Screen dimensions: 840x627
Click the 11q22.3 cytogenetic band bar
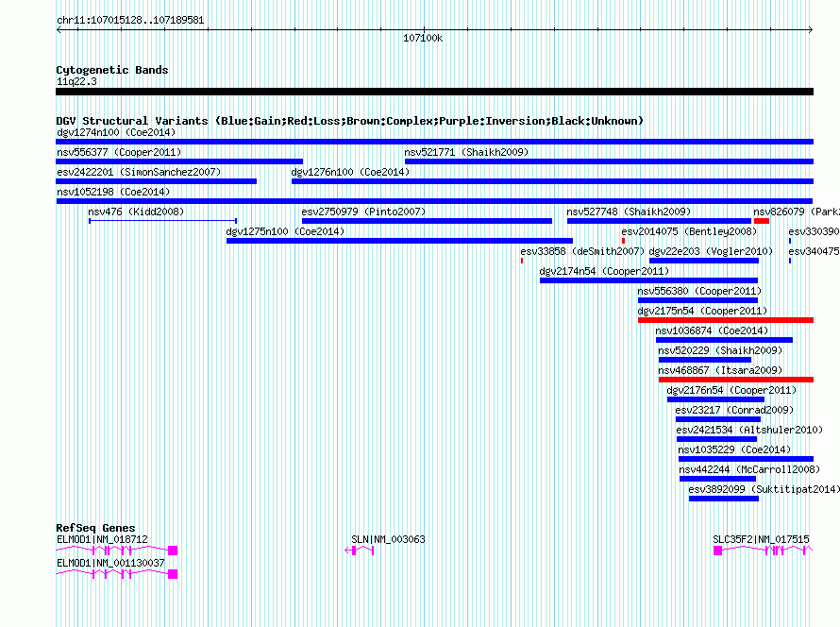pyautogui.click(x=434, y=92)
